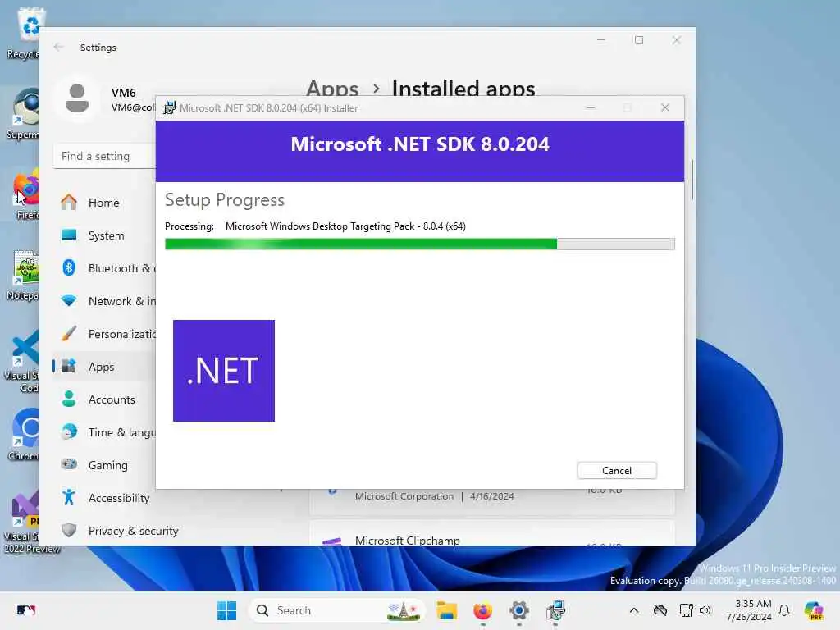Click the taskbar Search box
Image resolution: width=840 pixels, height=630 pixels.
click(x=336, y=610)
